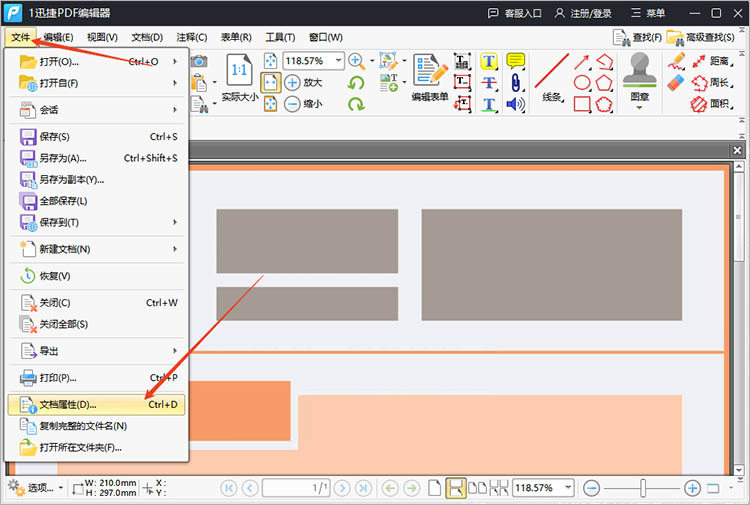The image size is (750, 505).
Task: Click the 缩小 zoom out button
Action: coord(304,104)
